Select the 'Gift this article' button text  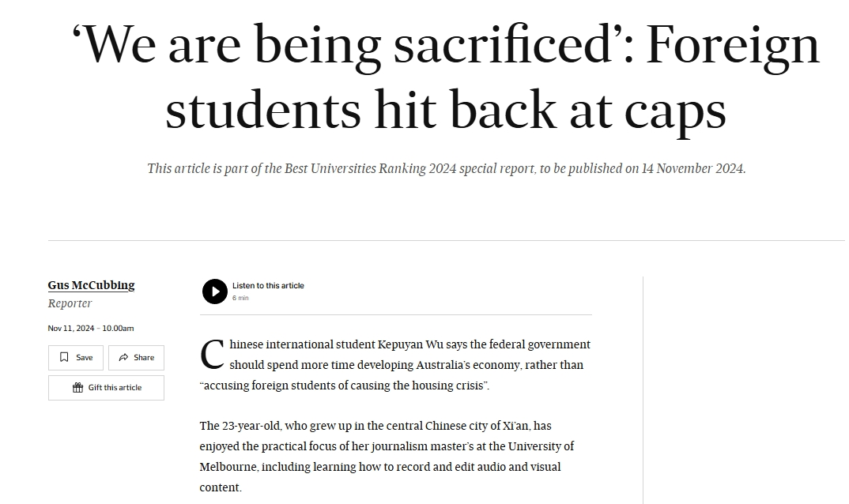(x=115, y=388)
